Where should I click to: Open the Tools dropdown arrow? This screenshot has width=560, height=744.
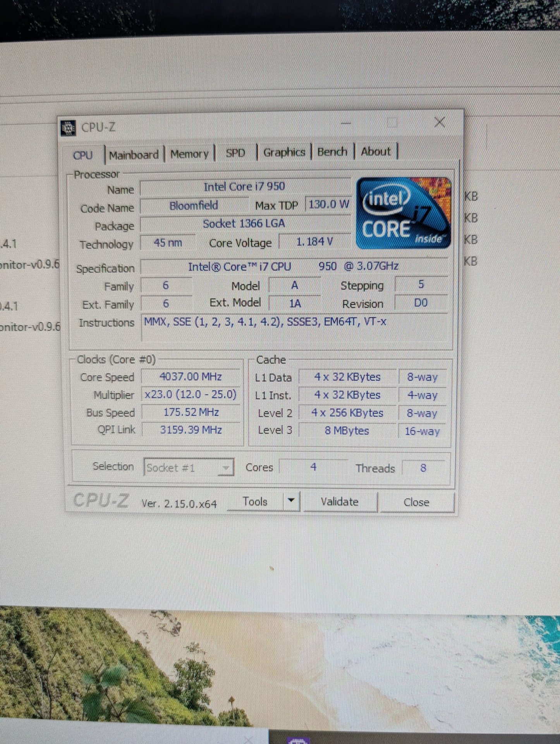291,501
